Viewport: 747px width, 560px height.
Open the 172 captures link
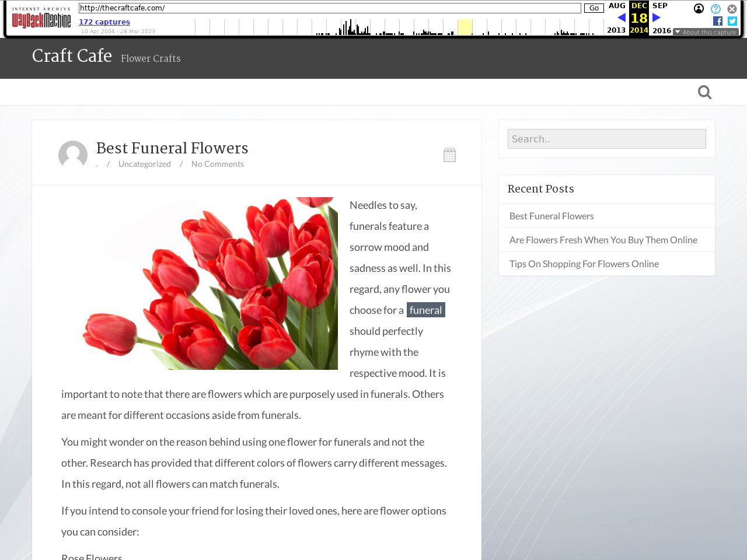tap(104, 22)
